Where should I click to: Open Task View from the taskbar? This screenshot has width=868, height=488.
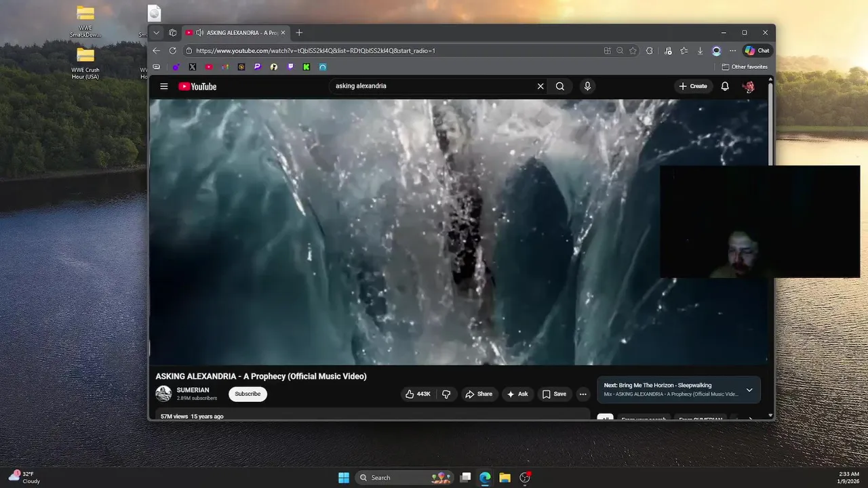click(x=465, y=478)
